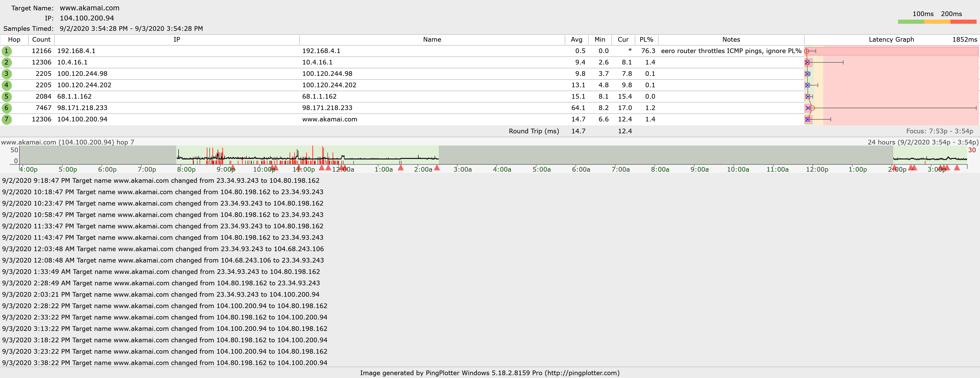980x378 pixels.
Task: Click name cell www.akamai.com in hop 7
Action: [x=330, y=120]
